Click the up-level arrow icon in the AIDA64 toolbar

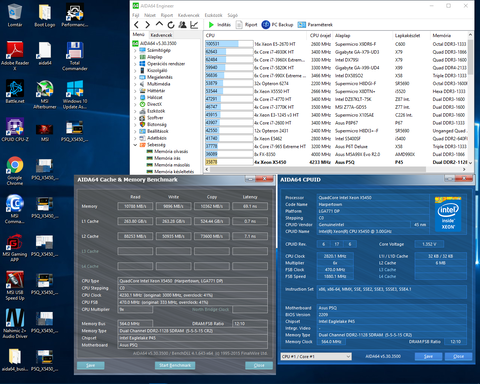[159, 24]
